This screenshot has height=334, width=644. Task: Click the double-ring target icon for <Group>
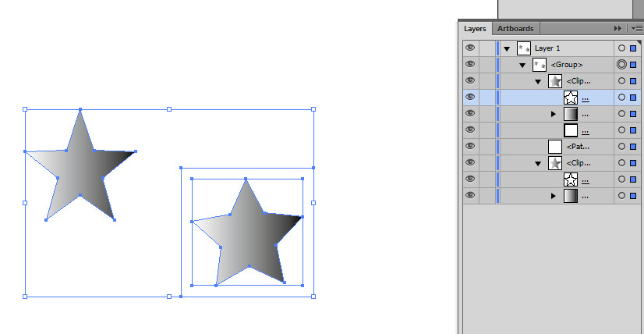(621, 65)
